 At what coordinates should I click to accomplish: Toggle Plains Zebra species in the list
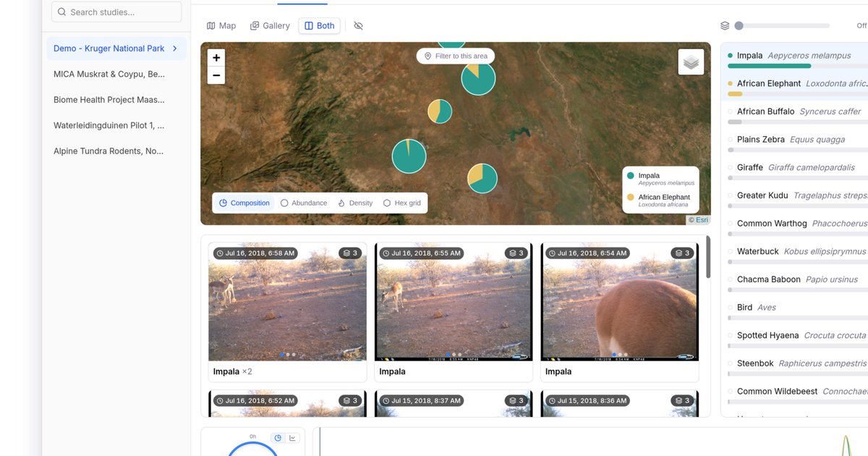click(796, 143)
